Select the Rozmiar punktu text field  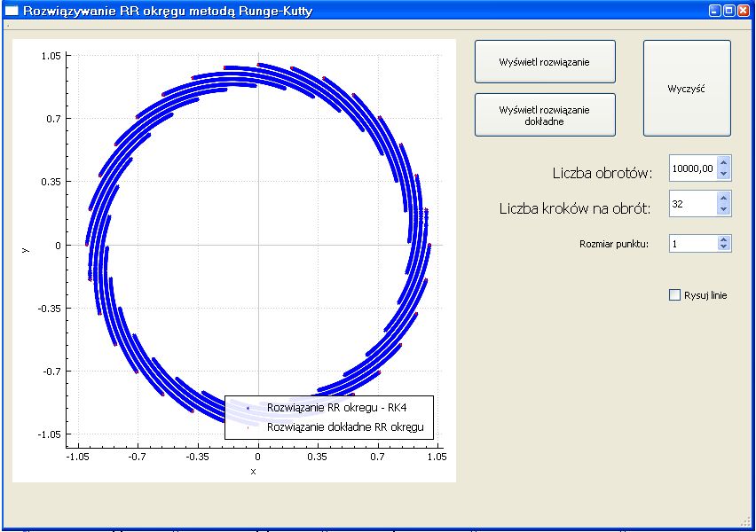pos(692,243)
